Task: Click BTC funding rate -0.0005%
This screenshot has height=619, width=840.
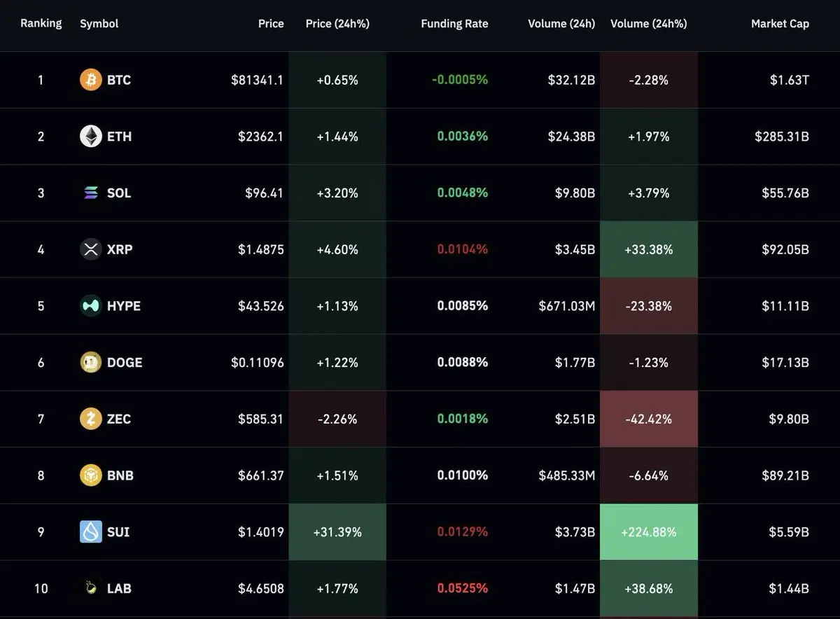Action: 460,80
